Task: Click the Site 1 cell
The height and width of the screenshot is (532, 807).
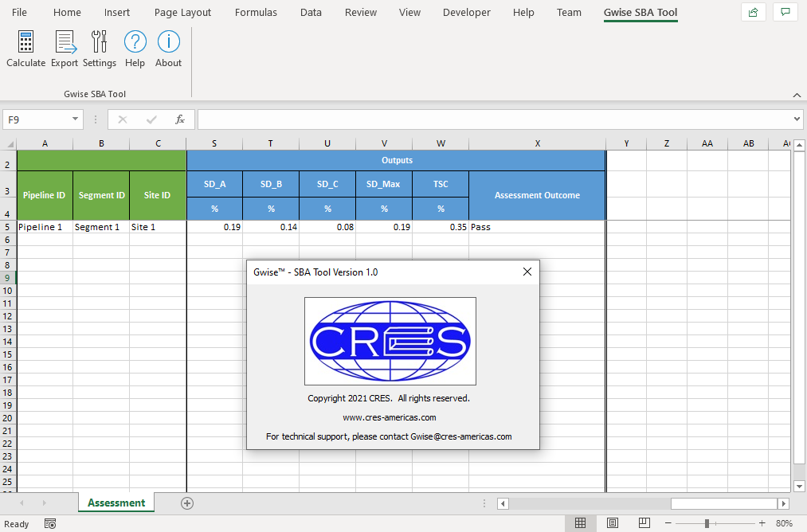Action: [158, 227]
